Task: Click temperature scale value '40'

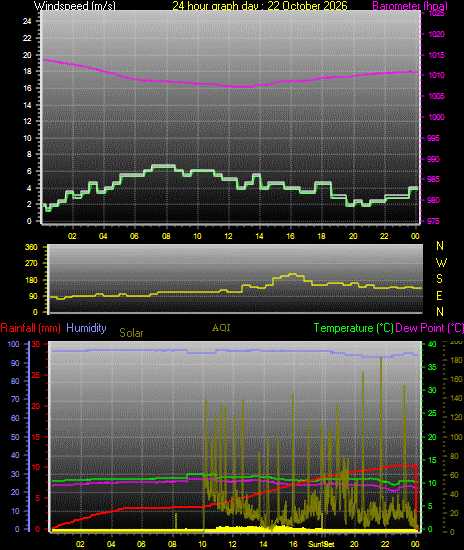Action: point(432,344)
